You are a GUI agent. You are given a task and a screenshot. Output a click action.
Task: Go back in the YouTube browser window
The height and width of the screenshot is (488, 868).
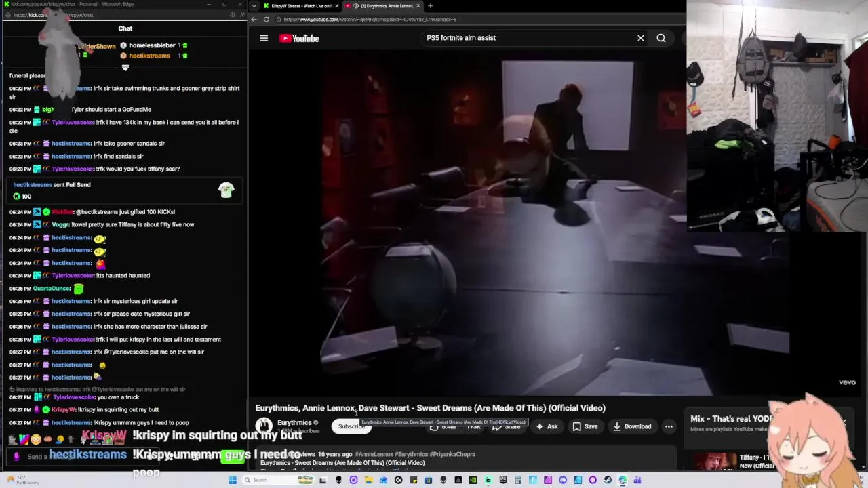254,19
